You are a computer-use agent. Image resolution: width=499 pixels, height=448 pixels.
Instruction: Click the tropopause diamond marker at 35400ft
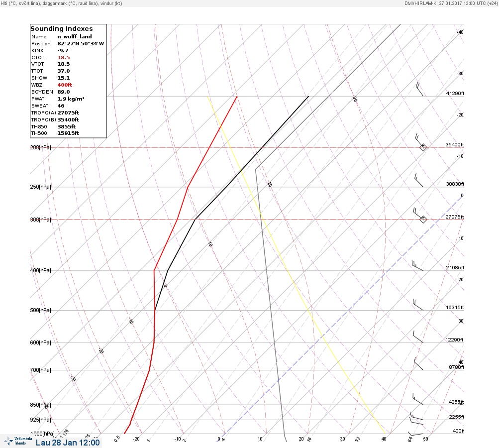(x=423, y=147)
